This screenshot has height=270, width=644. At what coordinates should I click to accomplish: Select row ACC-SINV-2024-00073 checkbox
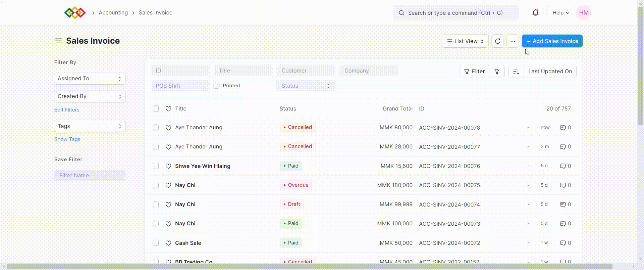pos(156,224)
